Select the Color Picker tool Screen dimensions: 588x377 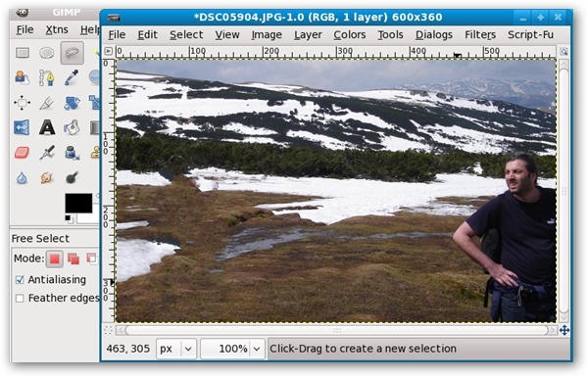72,77
